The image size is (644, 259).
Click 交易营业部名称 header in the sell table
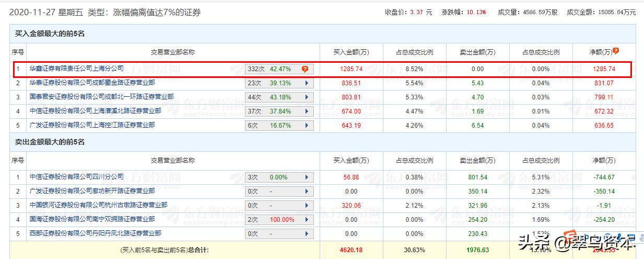click(173, 160)
